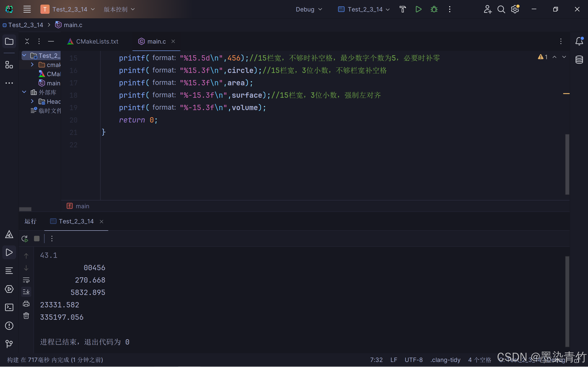The image size is (588, 367).
Task: Toggle scroll to end in console
Action: [26, 292]
